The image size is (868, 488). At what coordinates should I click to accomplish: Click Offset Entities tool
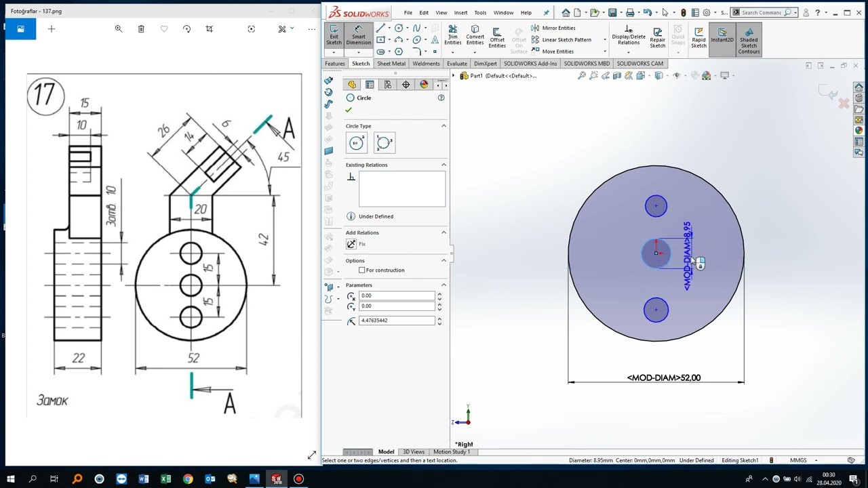[x=497, y=37]
